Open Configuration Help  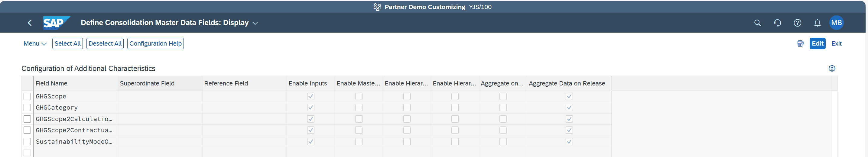point(155,44)
